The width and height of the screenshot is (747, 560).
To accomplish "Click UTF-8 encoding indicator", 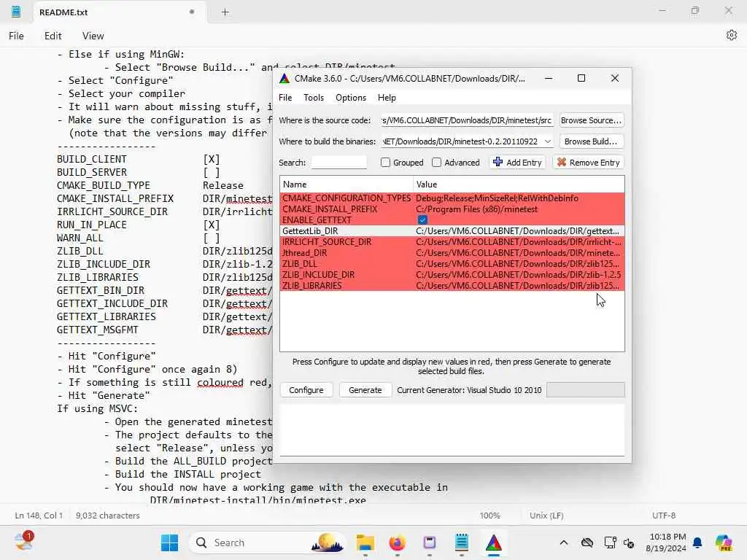I will (664, 516).
